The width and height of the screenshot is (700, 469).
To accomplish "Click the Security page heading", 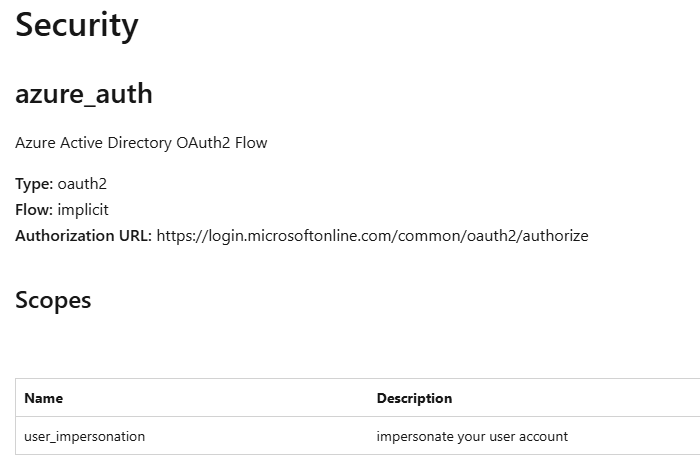I will tap(77, 24).
